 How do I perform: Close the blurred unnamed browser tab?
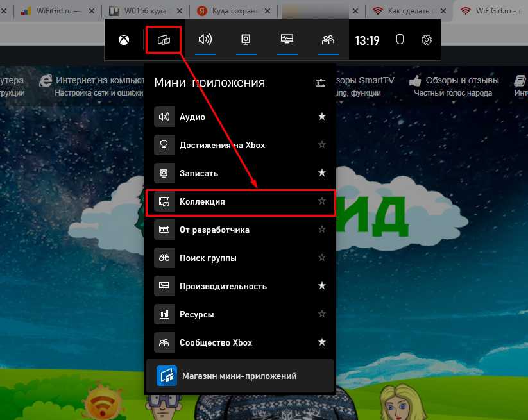click(355, 11)
